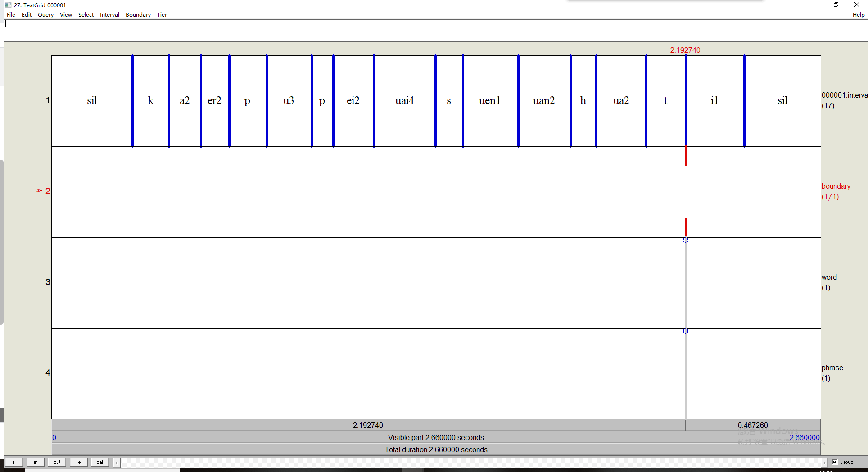Click the 'out' zoom button
The image size is (868, 472).
pos(57,462)
